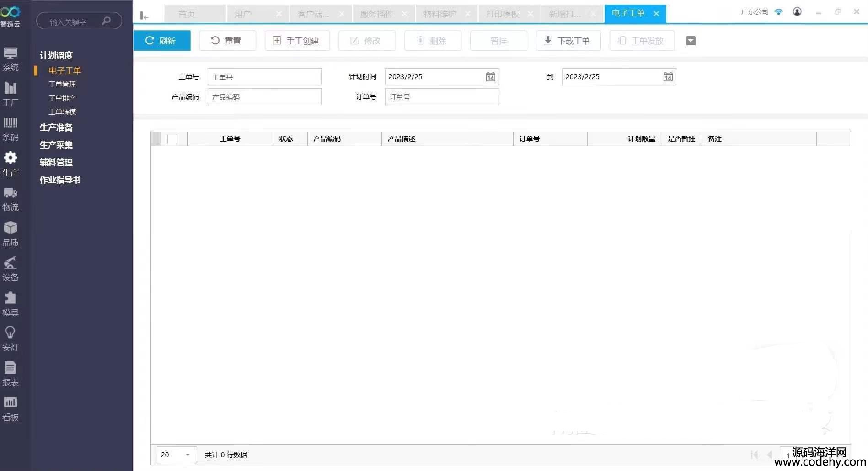The width and height of the screenshot is (868, 471).
Task: Tick the select-all checkbox in table header
Action: tap(172, 139)
